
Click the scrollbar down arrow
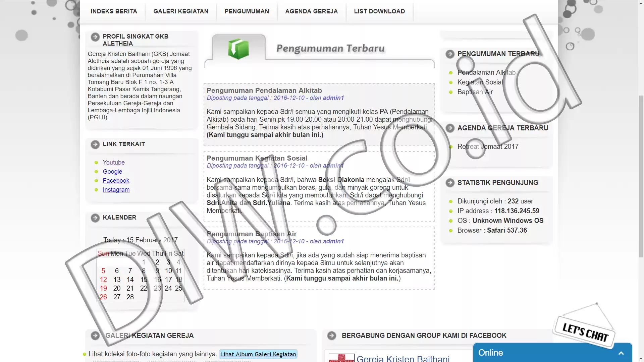[641, 359]
